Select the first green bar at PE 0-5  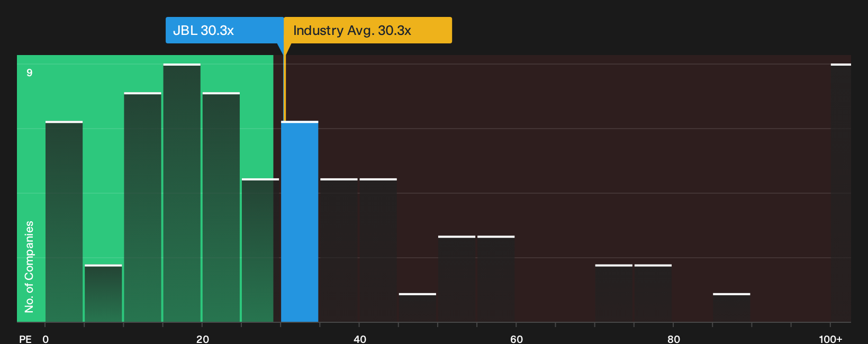[x=64, y=222]
